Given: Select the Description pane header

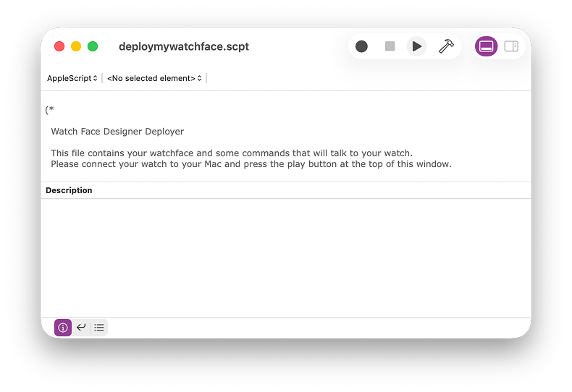Looking at the screenshot, I should click(x=70, y=190).
